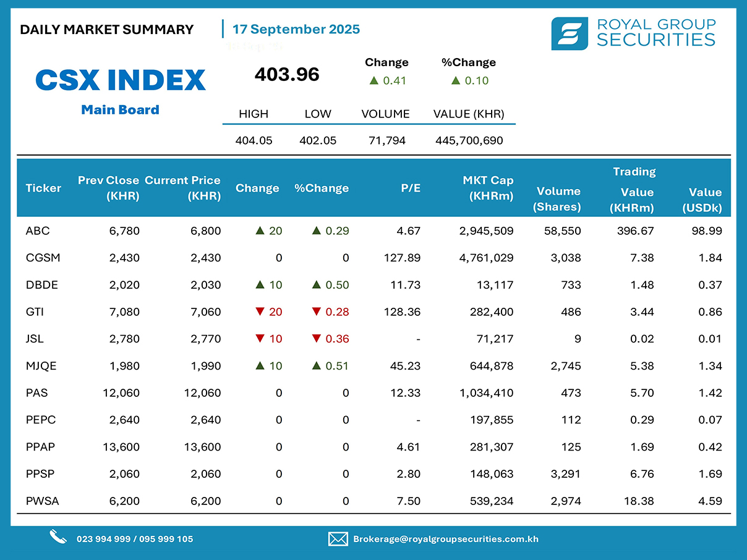Viewport: 747px width, 560px height.
Task: Click the Royal Group Securities logo icon
Action: click(570, 33)
